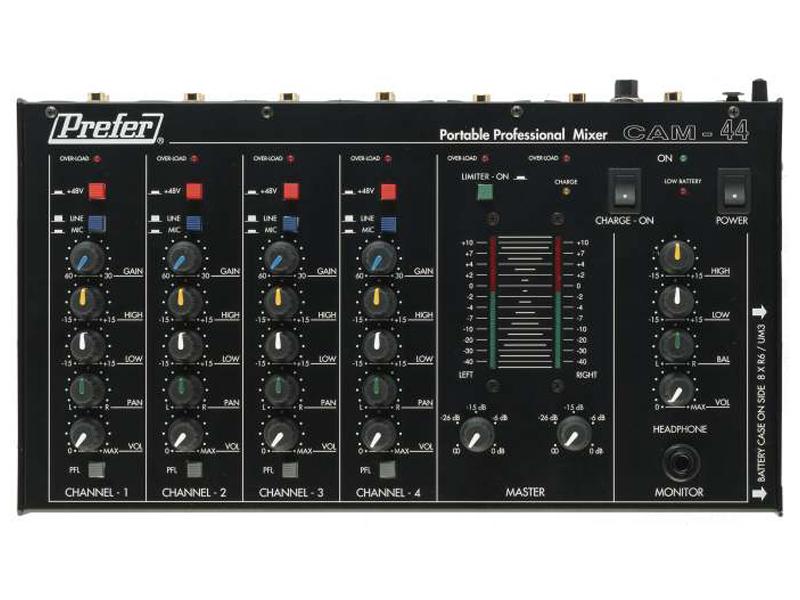Click the Monitor BAL knob
Image resolution: width=800 pixels, height=600 pixels.
click(x=677, y=345)
